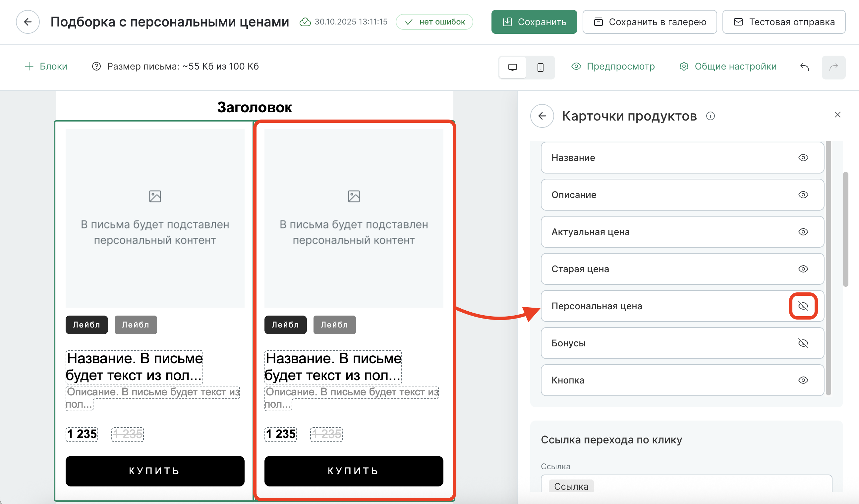Screen dimensions: 859x504
Task: Click the help icon near Размер письма
Action: [96, 67]
